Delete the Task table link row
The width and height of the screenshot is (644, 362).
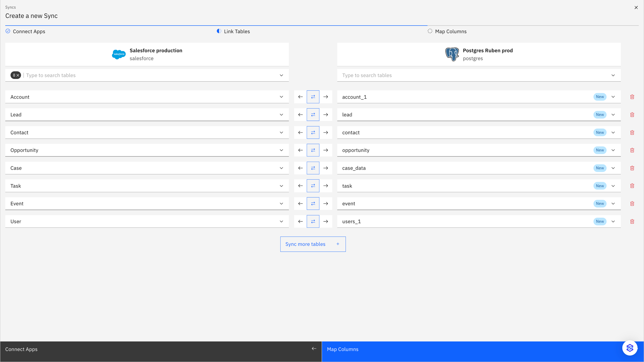tap(632, 186)
